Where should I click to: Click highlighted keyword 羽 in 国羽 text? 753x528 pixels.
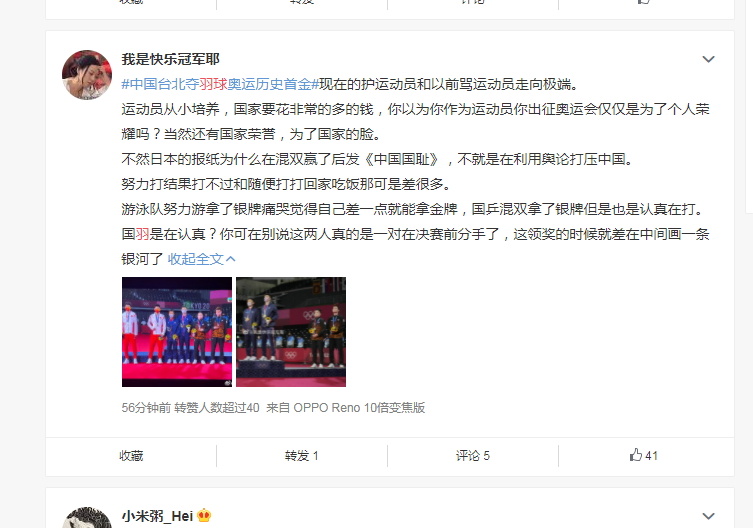pyautogui.click(x=142, y=234)
